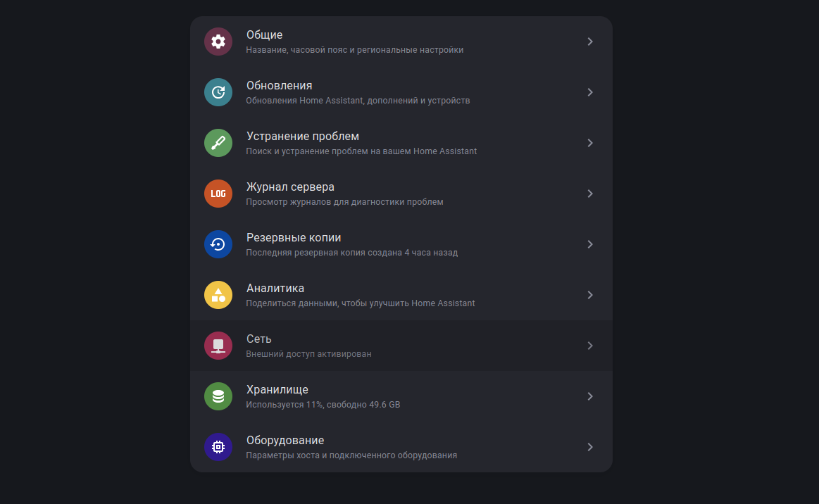Click the green Хранилище database icon
This screenshot has width=819, height=504.
tap(218, 396)
